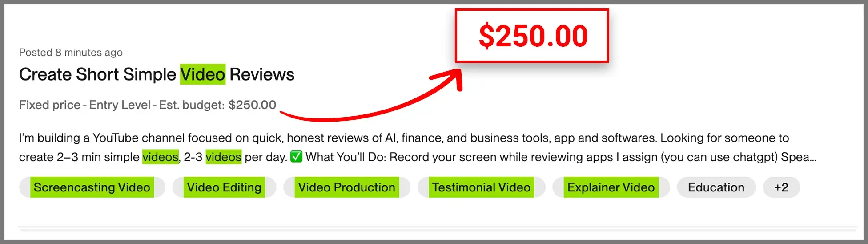Screen dimensions: 868x244
Task: Select the Testimonial Video tag
Action: pos(482,187)
